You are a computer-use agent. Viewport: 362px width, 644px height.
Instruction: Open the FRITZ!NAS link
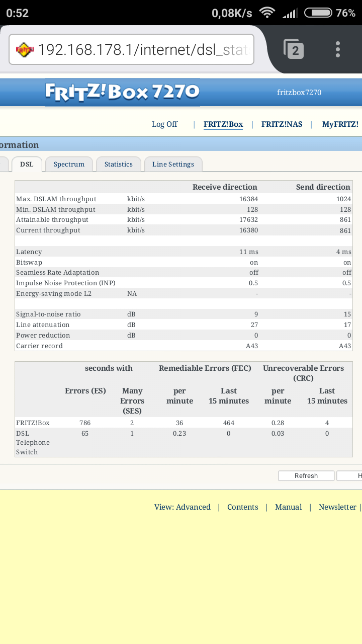[282, 124]
